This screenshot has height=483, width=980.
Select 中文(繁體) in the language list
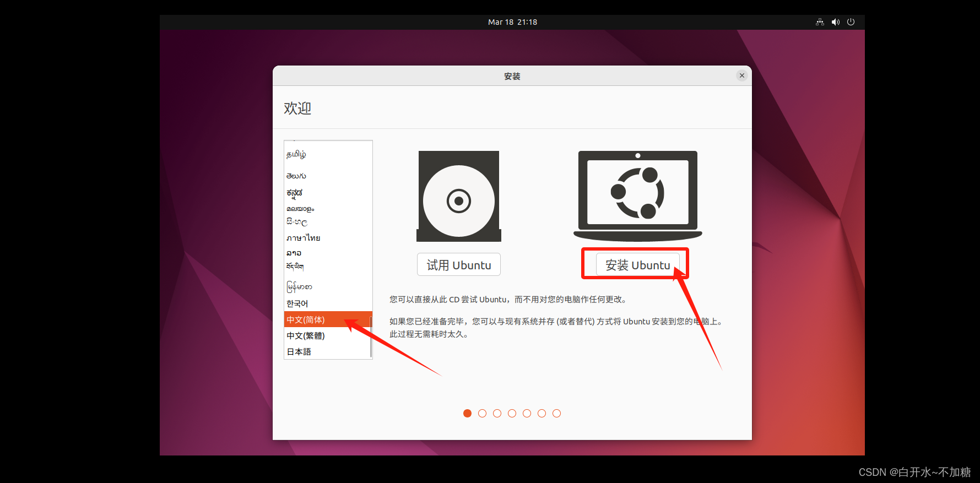pos(328,335)
